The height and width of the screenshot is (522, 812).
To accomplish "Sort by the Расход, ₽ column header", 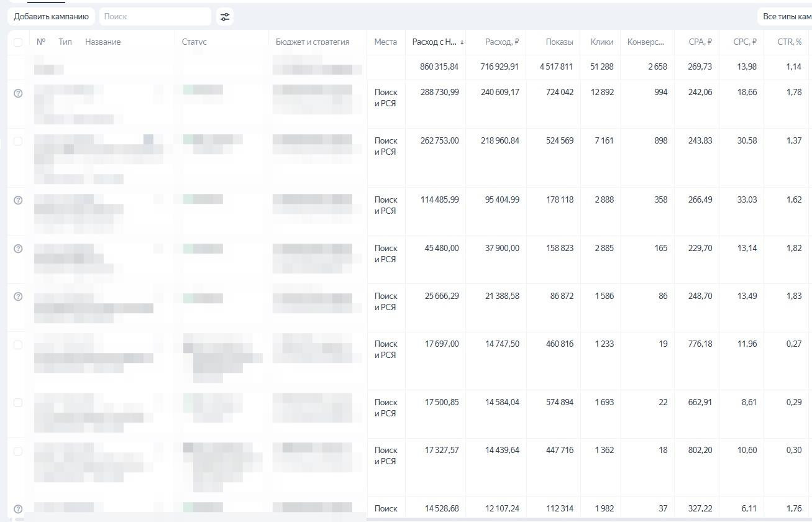I will click(x=502, y=42).
